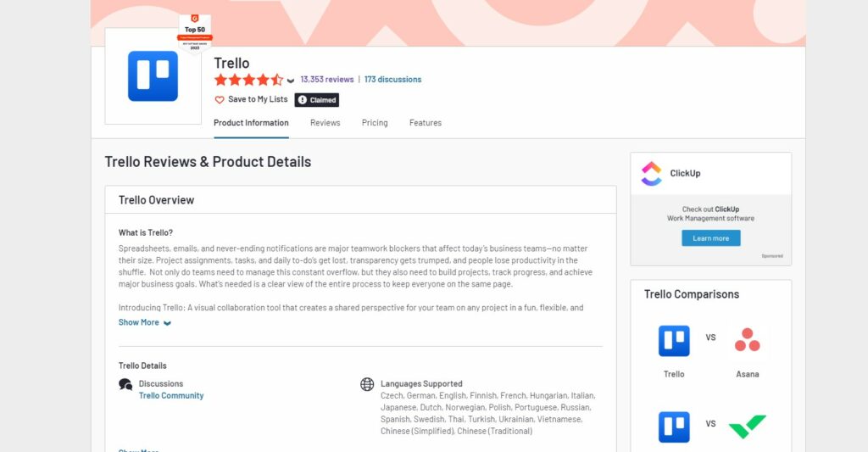Click the heart icon to save Trello
This screenshot has width=868, height=452.
[220, 100]
